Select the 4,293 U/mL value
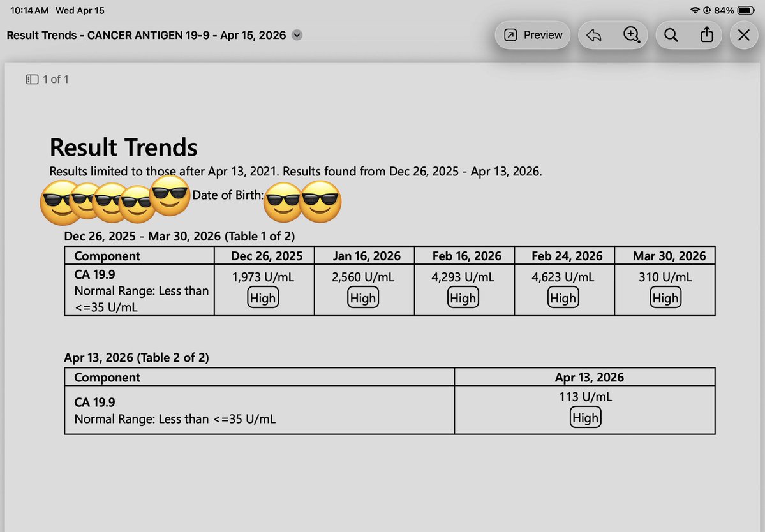This screenshot has height=532, width=765. [463, 277]
